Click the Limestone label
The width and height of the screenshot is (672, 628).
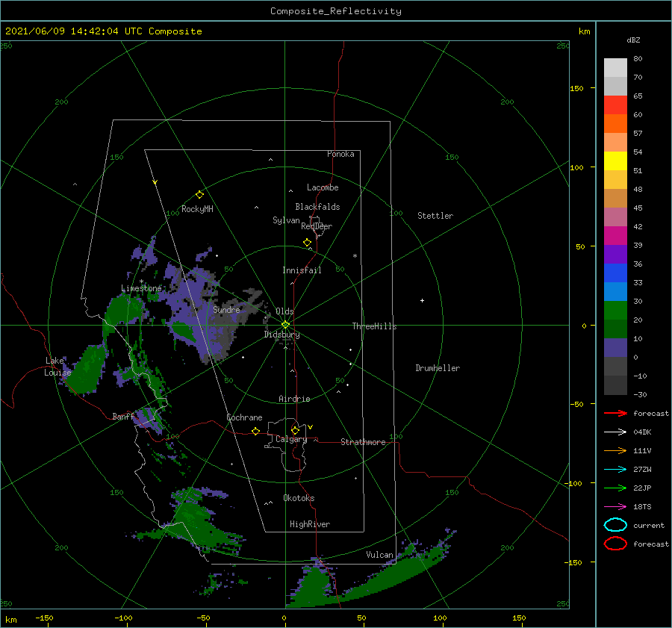(x=141, y=288)
